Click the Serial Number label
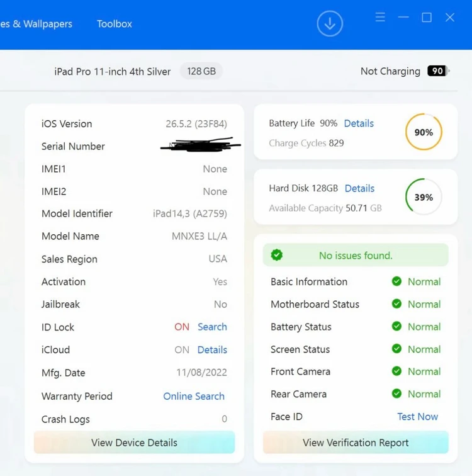 coord(73,146)
